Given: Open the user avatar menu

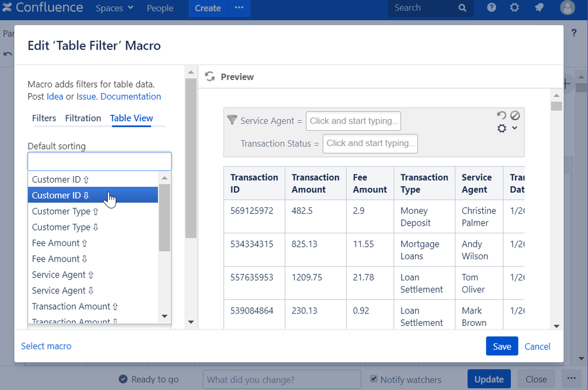Looking at the screenshot, I should click(567, 8).
